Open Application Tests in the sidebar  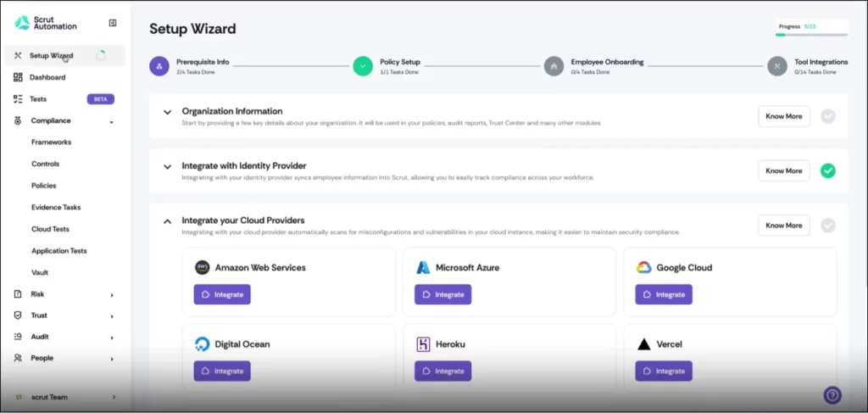pos(59,251)
